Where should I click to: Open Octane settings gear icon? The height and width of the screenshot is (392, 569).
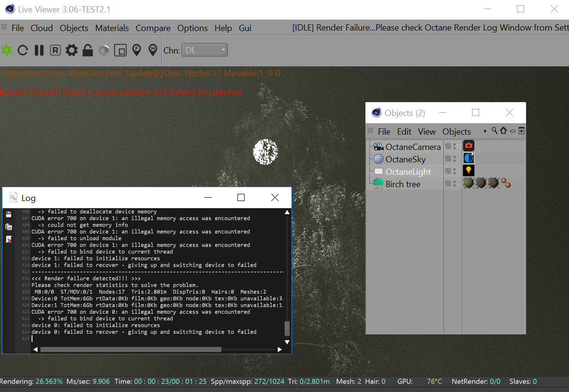72,50
